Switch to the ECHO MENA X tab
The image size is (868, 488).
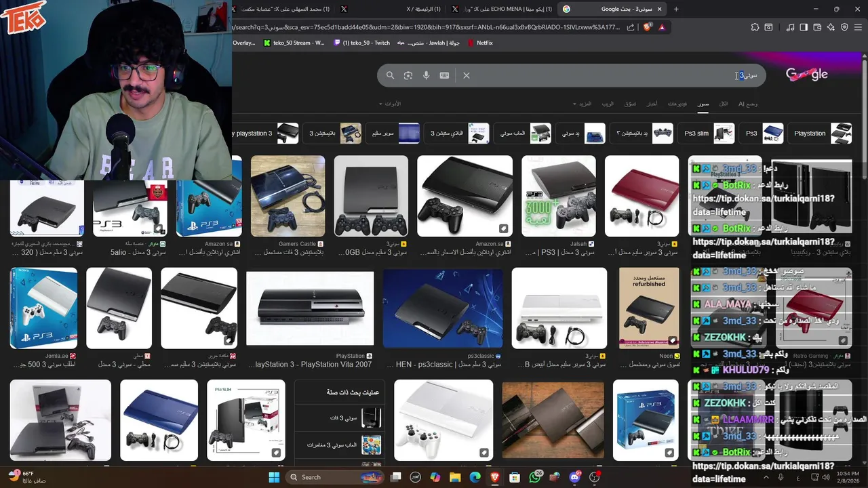[x=502, y=9]
